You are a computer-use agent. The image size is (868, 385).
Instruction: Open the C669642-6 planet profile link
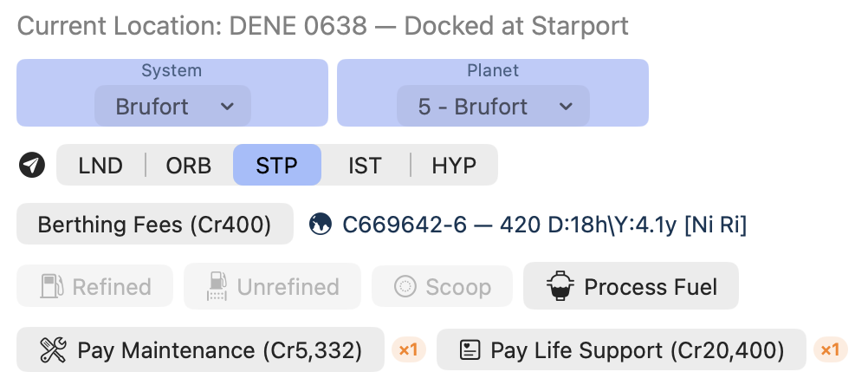545,225
